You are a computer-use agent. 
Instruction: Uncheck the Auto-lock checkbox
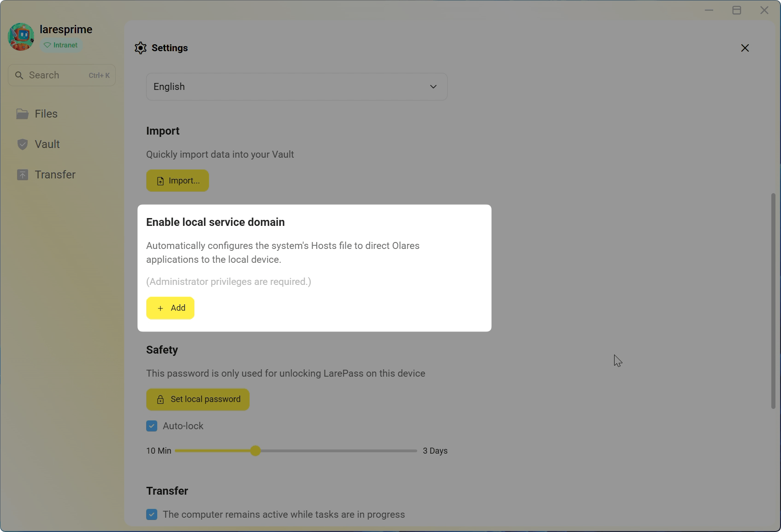[152, 426]
